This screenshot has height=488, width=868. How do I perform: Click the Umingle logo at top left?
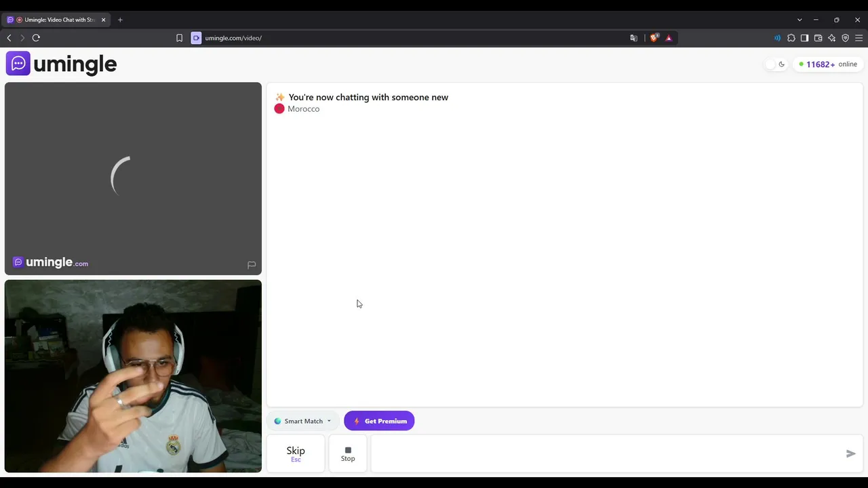point(62,64)
